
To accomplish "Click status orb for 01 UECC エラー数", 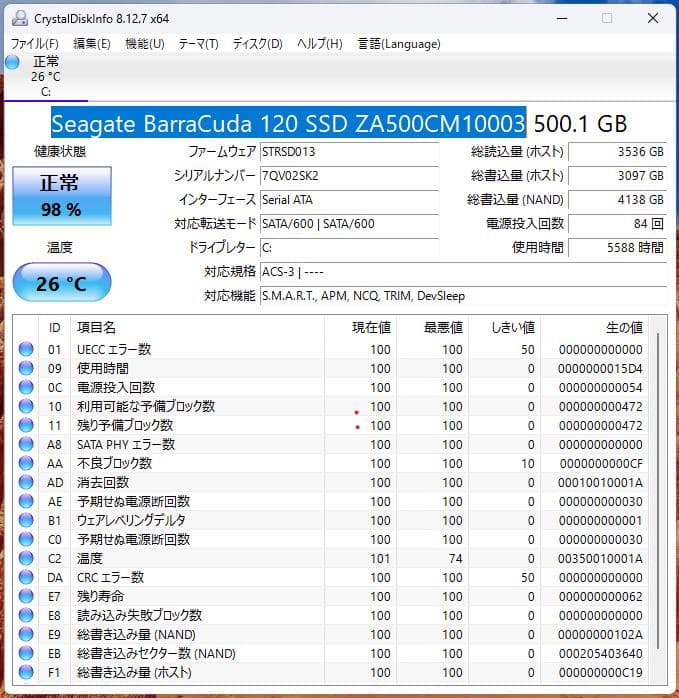I will [26, 349].
